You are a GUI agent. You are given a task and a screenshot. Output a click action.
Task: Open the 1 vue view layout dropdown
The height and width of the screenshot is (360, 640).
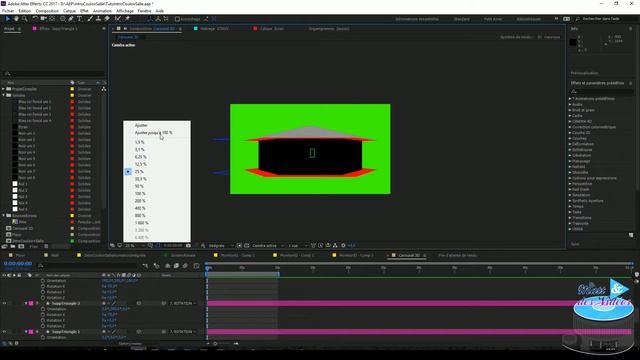tap(297, 246)
